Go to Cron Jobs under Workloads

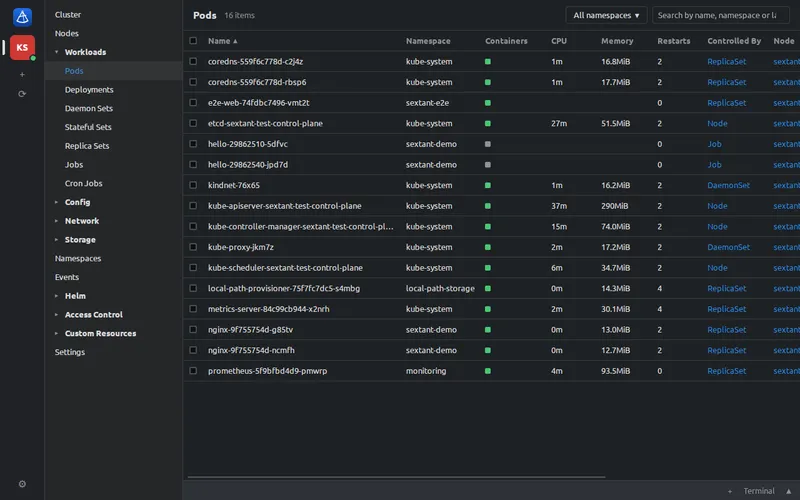coord(84,184)
